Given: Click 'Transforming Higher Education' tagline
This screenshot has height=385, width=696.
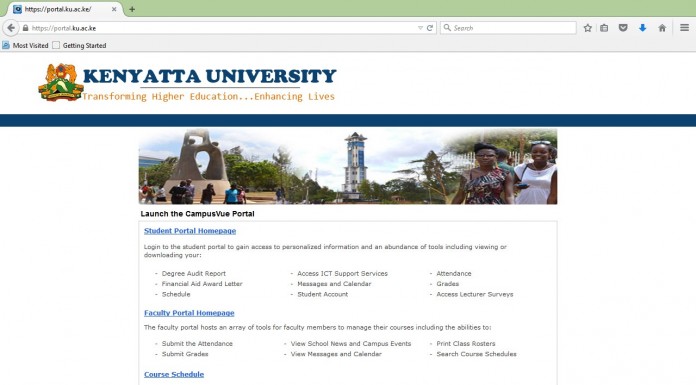Looking at the screenshot, I should click(x=208, y=97).
